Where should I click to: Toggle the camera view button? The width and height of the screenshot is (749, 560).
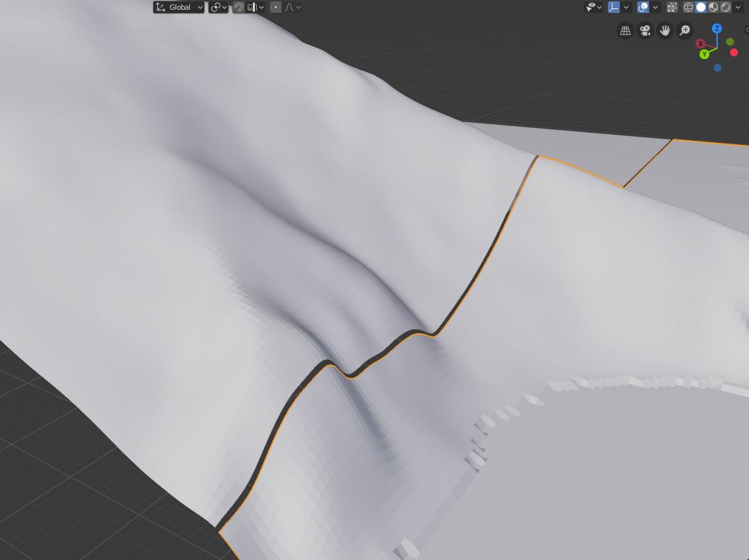(645, 31)
